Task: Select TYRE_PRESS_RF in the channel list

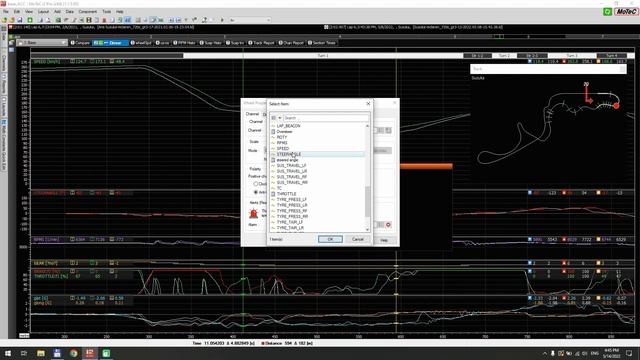Action: pos(292,211)
